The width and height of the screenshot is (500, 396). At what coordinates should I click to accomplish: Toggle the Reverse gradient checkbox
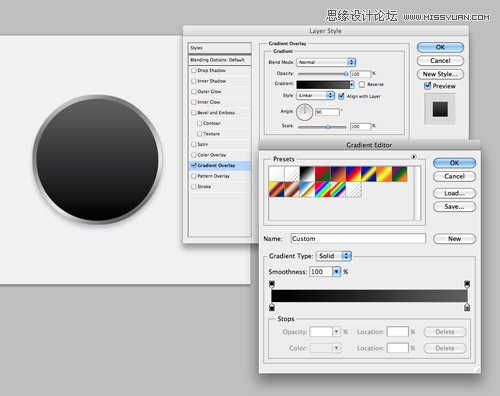(362, 84)
